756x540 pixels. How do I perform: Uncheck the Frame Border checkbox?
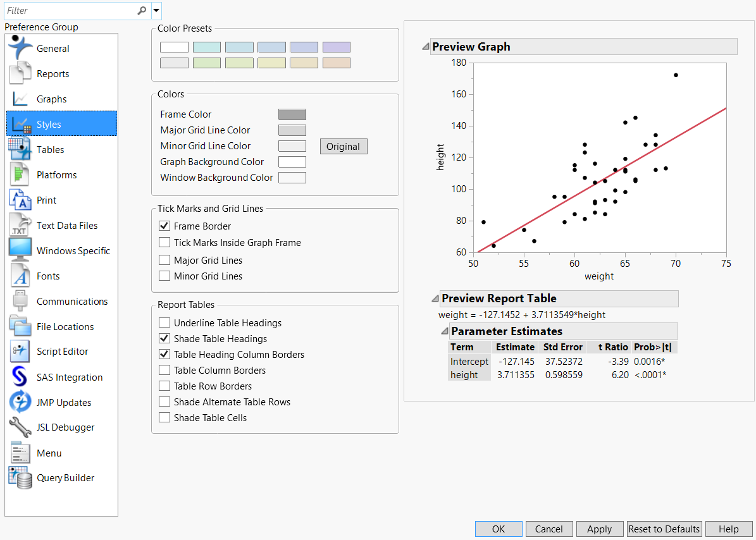(x=164, y=226)
